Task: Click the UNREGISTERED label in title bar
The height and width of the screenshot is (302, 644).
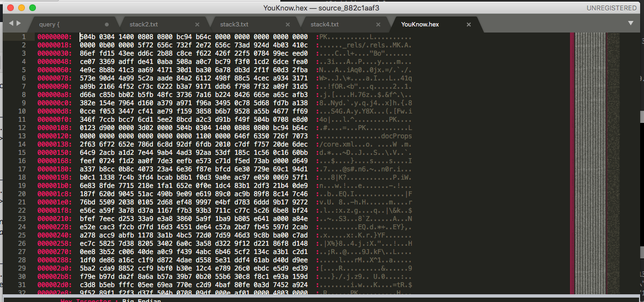Action: (611, 8)
